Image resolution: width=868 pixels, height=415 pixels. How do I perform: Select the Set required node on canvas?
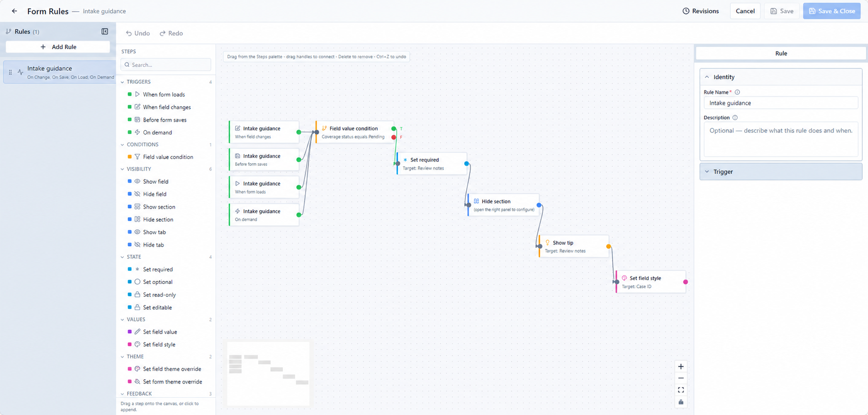[432, 164]
